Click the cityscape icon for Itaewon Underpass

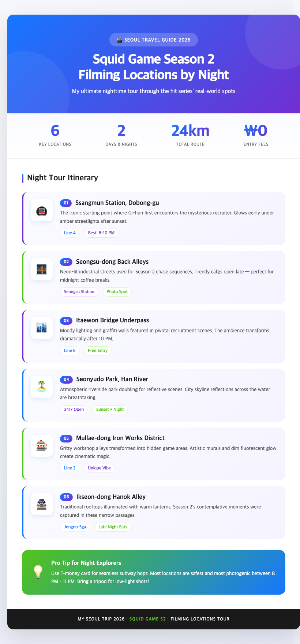(x=41, y=328)
